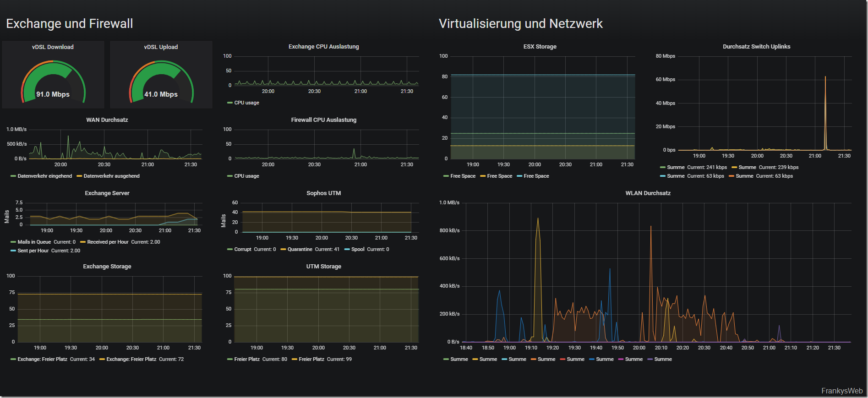Toggle Quarantine series in Sophos UTM
This screenshot has width=868, height=398.
(x=300, y=249)
